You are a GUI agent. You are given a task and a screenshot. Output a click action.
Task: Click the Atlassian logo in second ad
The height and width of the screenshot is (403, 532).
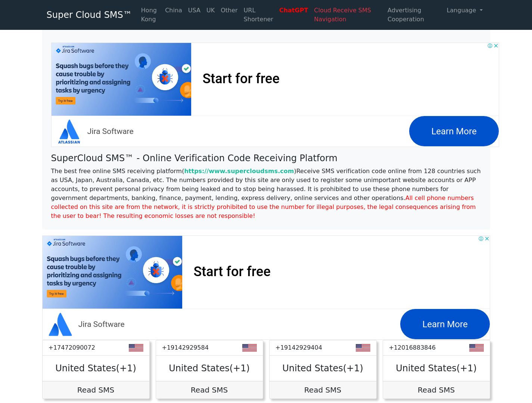coord(60,324)
